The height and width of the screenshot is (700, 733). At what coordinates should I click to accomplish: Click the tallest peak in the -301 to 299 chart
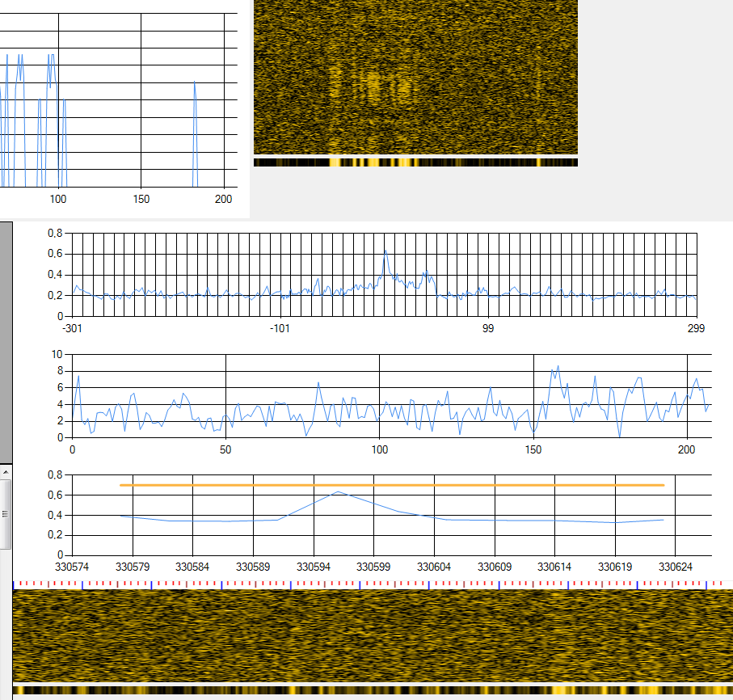(x=385, y=251)
